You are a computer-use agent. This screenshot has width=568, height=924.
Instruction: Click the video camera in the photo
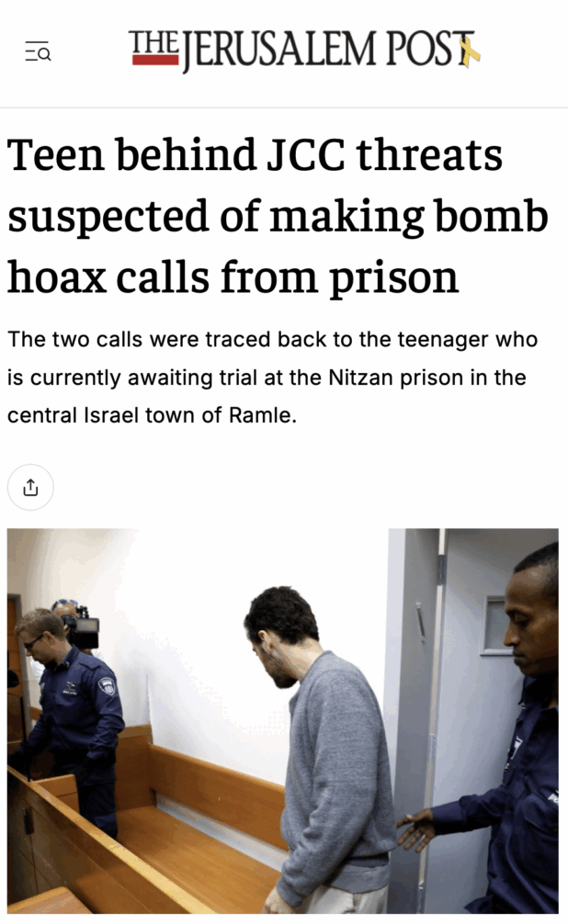pos(83,628)
